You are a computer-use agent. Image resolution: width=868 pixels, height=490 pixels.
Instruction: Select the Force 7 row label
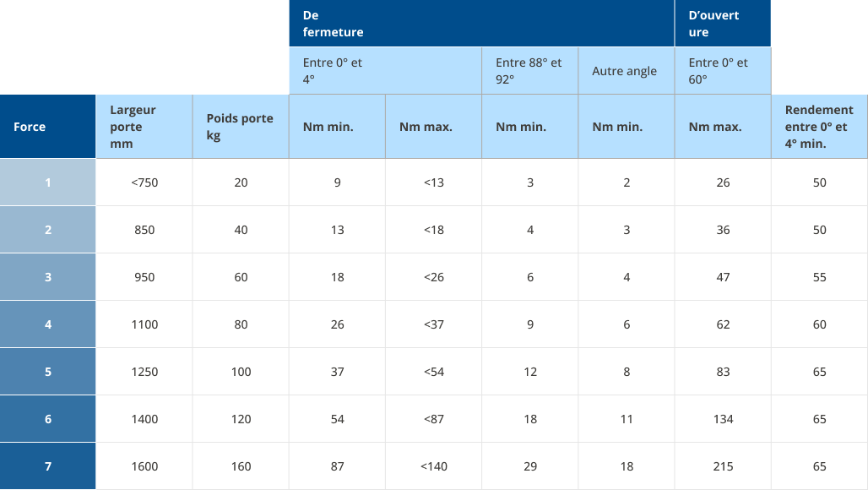point(48,466)
